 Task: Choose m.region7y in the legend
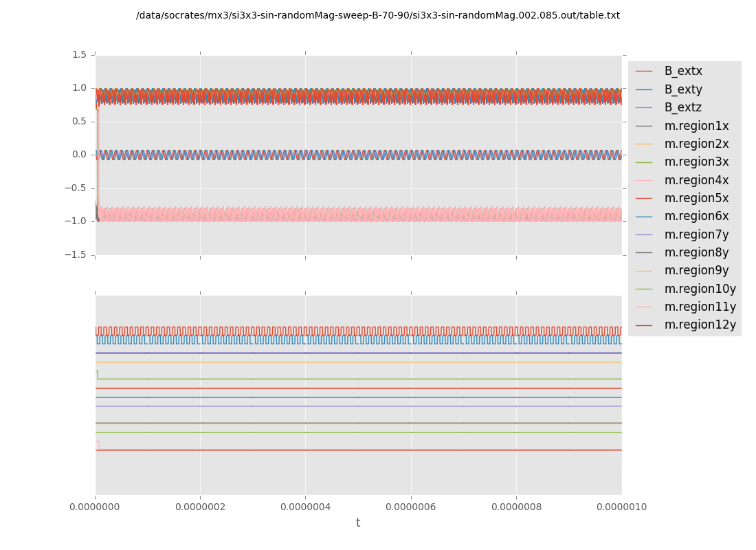tap(696, 234)
